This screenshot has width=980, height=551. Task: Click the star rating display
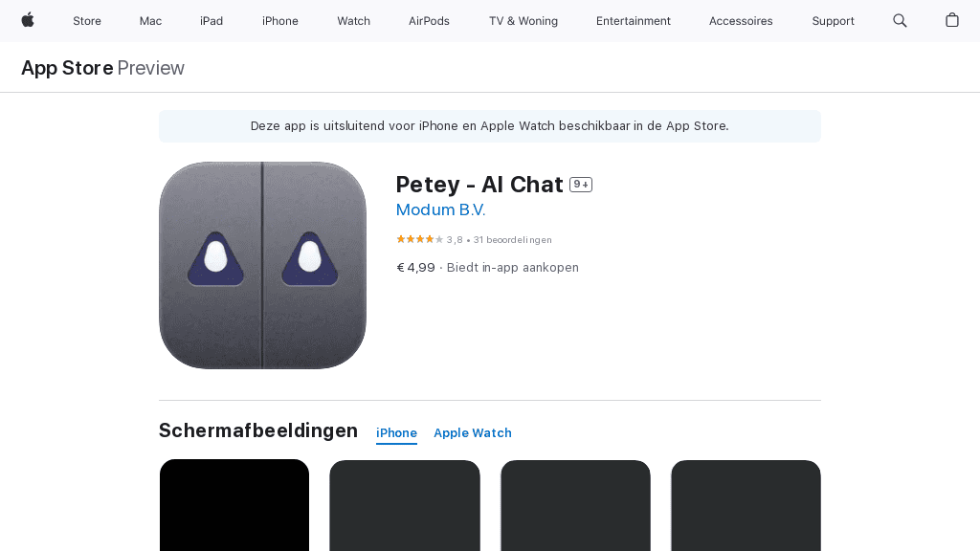(x=418, y=239)
